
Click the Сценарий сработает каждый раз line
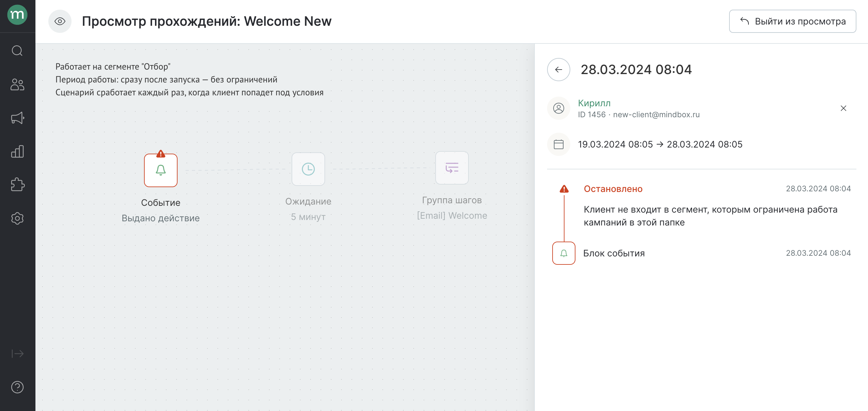[189, 93]
